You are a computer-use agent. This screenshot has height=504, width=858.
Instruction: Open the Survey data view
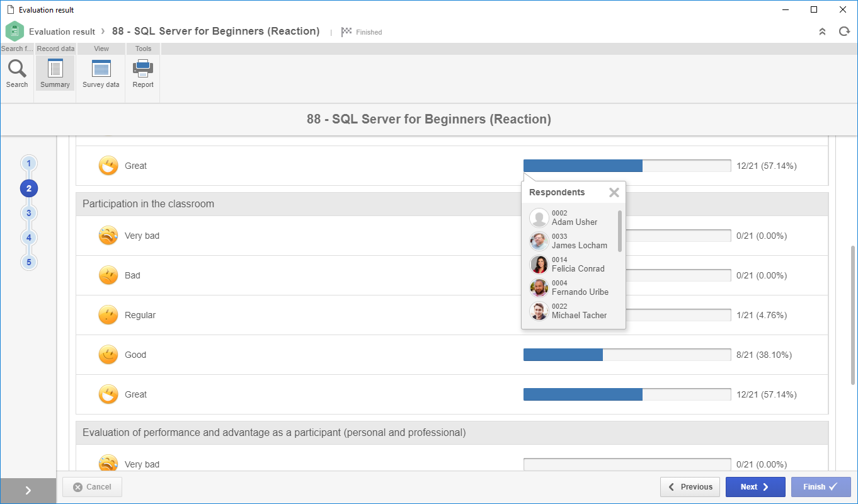101,73
